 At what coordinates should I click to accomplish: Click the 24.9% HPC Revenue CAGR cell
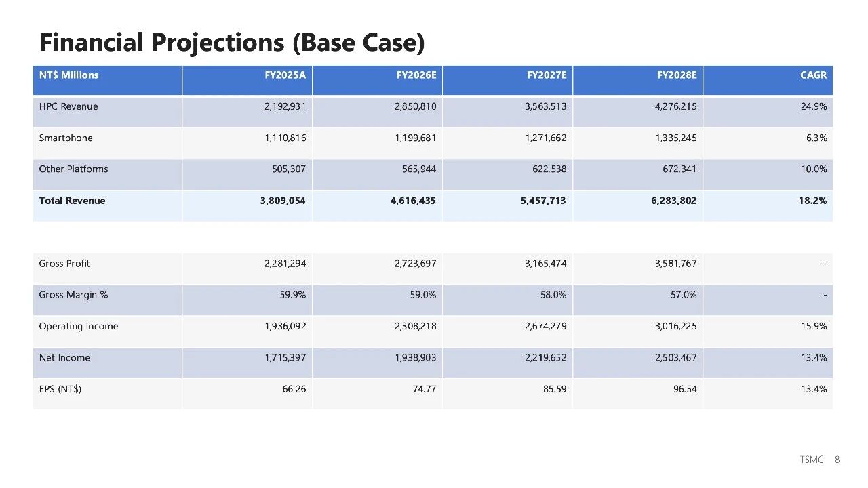tap(814, 106)
